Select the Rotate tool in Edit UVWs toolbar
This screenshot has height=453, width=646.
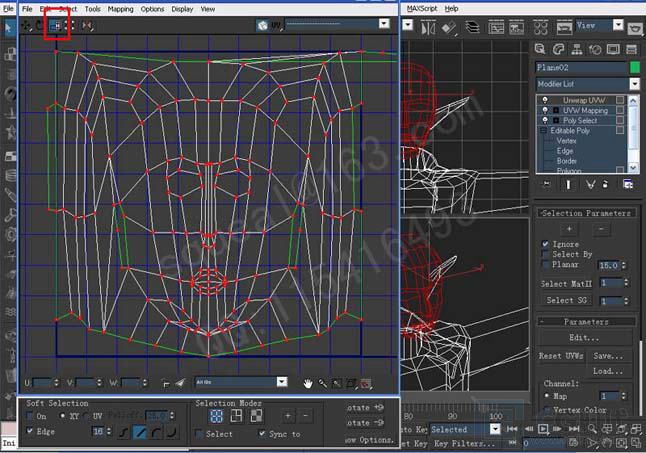pos(40,26)
